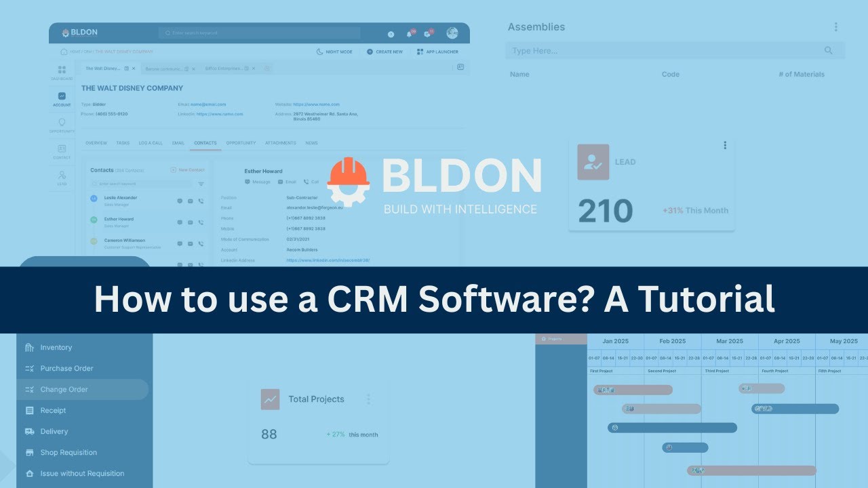The width and height of the screenshot is (868, 488).
Task: Click Email button under Esther Howard
Action: pos(287,182)
